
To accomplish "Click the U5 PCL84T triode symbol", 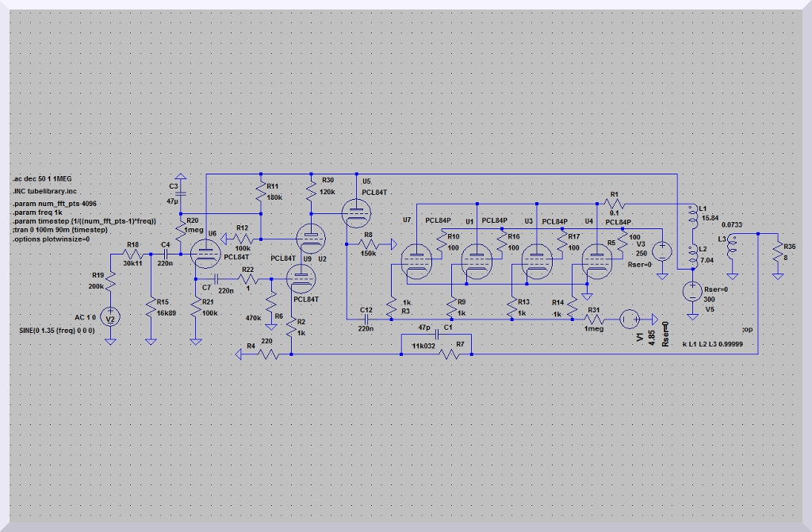I will pyautogui.click(x=354, y=211).
